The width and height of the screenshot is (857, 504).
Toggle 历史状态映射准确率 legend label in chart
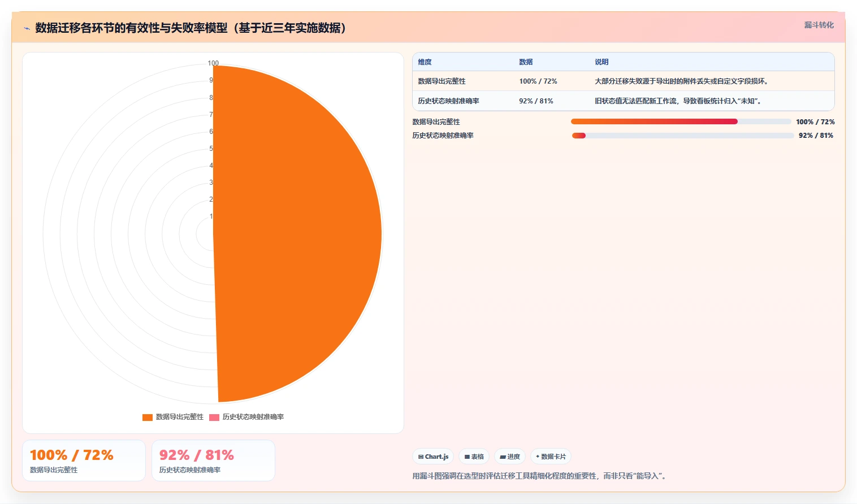click(253, 417)
